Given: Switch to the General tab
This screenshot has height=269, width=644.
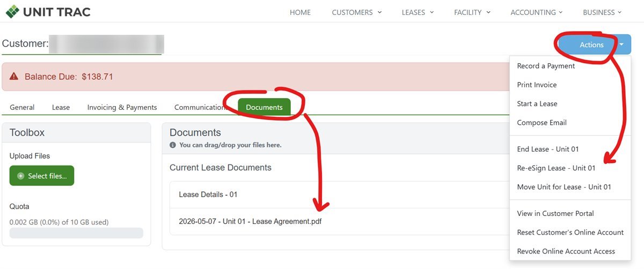Looking at the screenshot, I should tap(22, 107).
